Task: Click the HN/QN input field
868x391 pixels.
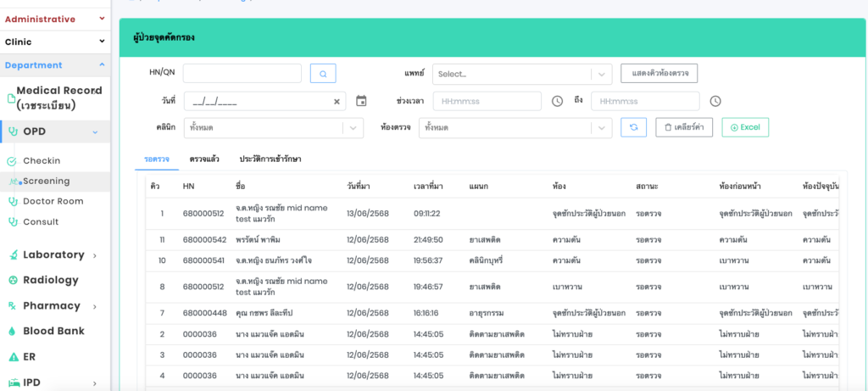Action: click(242, 74)
